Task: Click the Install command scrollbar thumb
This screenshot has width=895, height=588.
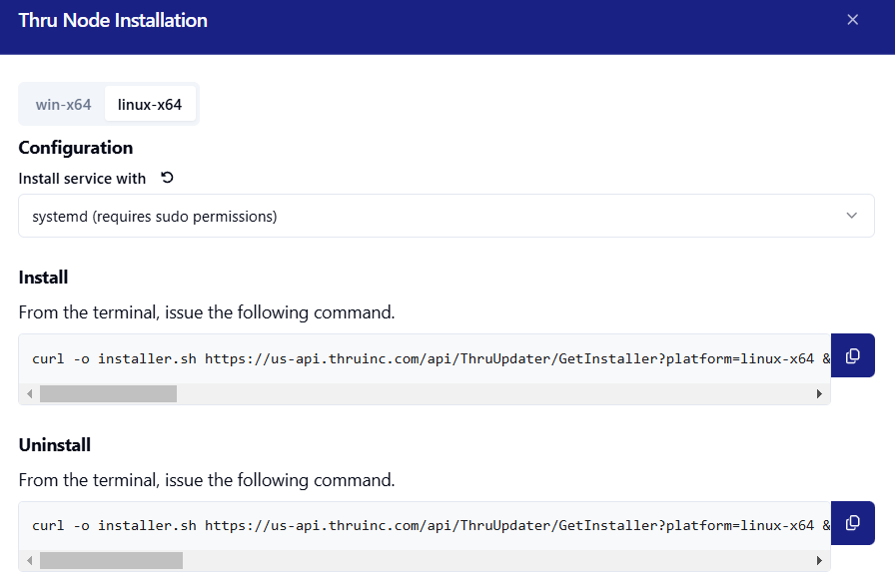Action: 108,394
